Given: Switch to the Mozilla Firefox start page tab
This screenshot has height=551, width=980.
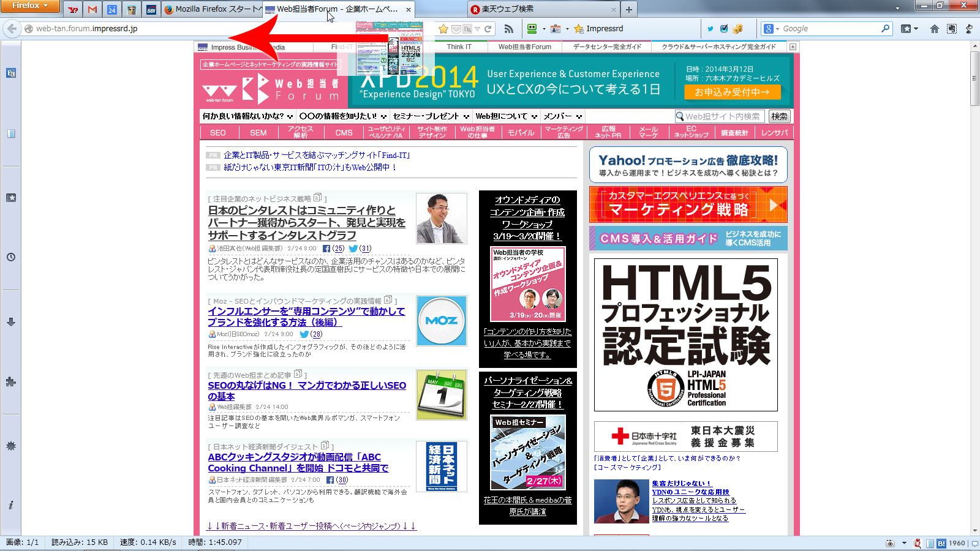Looking at the screenshot, I should [x=212, y=9].
